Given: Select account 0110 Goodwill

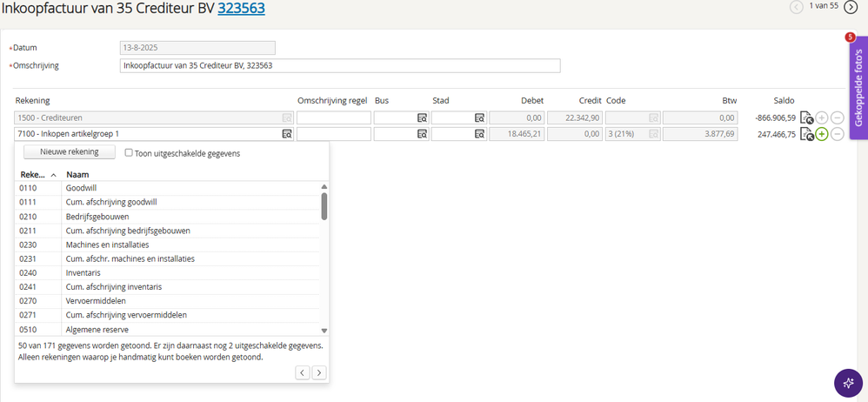Looking at the screenshot, I should tap(167, 188).
